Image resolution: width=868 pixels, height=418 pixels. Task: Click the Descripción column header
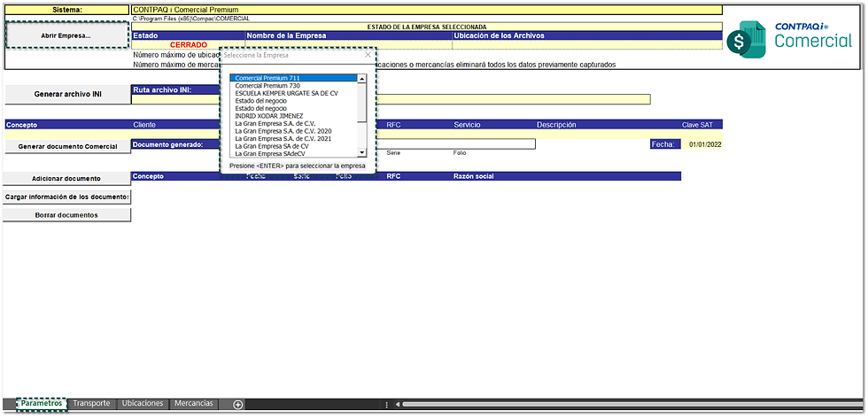coord(556,125)
